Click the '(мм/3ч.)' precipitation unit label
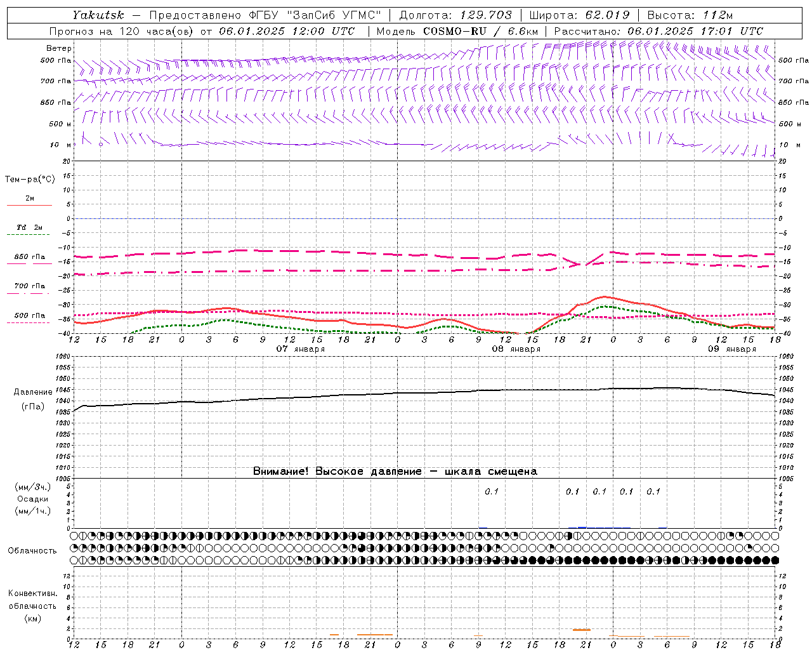 coord(33,487)
